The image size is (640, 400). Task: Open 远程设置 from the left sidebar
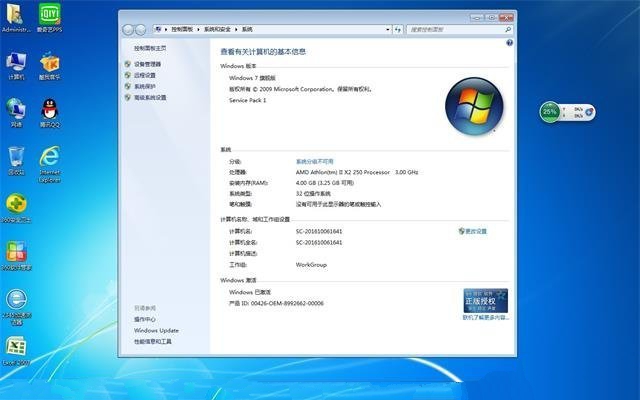(145, 75)
